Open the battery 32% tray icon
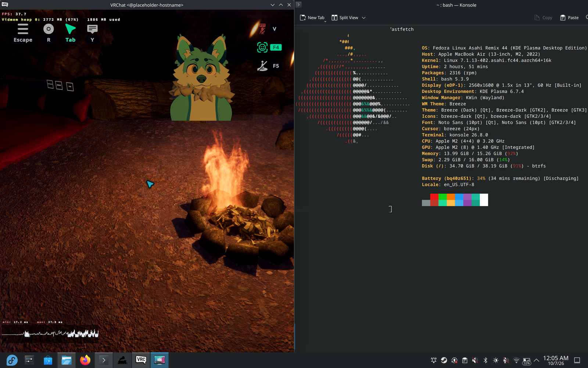The image size is (588, 368). click(527, 361)
